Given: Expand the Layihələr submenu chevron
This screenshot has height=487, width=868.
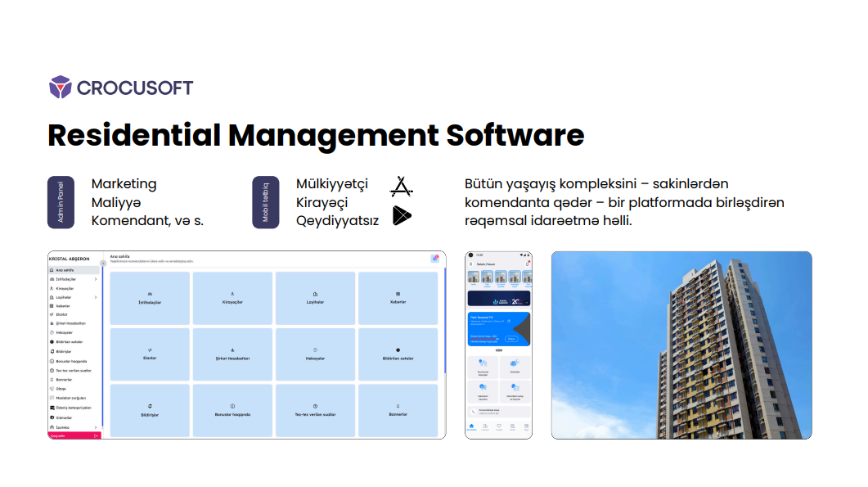Looking at the screenshot, I should [94, 295].
